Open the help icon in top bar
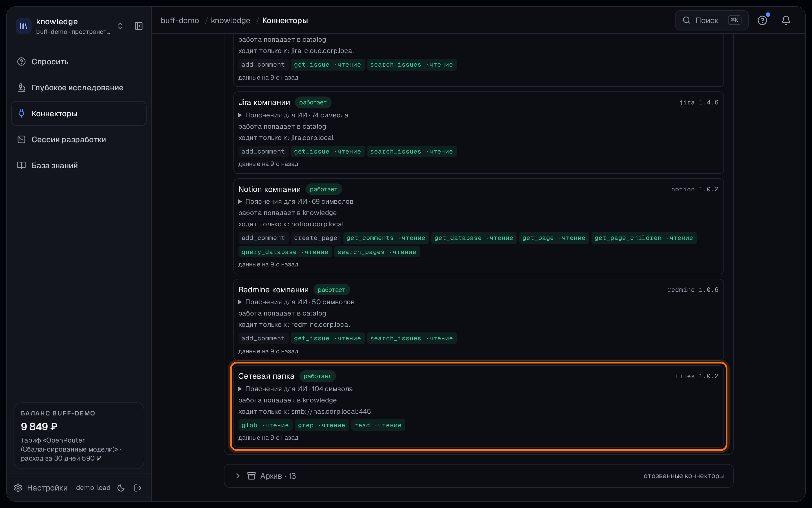812x508 pixels. [x=762, y=21]
